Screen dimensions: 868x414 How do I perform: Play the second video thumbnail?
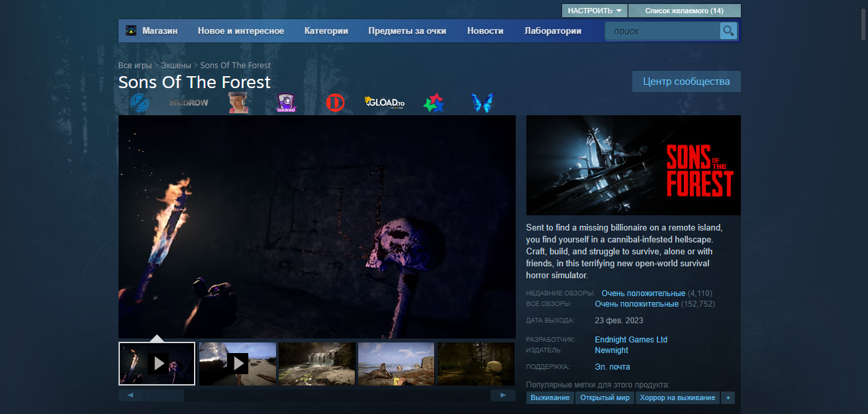[x=238, y=364]
